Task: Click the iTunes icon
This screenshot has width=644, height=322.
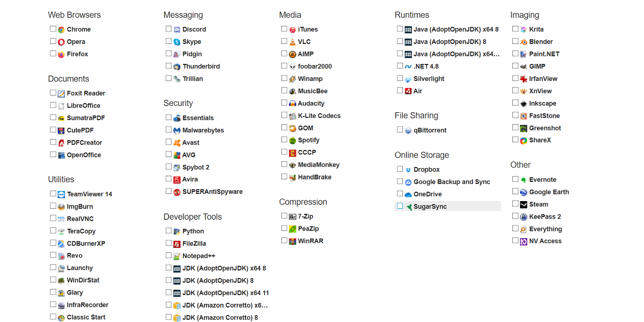Action: pos(293,30)
